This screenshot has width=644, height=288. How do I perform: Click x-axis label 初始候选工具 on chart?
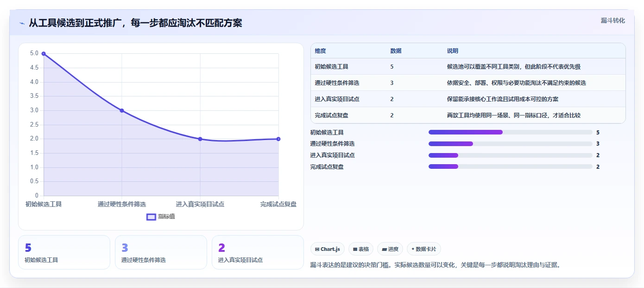[44, 204]
